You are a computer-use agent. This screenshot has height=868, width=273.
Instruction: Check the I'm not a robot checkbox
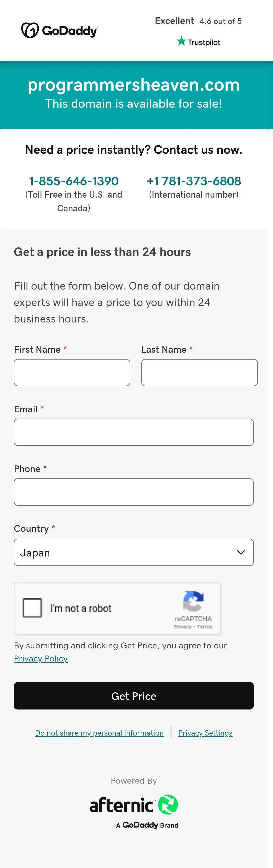click(x=32, y=608)
